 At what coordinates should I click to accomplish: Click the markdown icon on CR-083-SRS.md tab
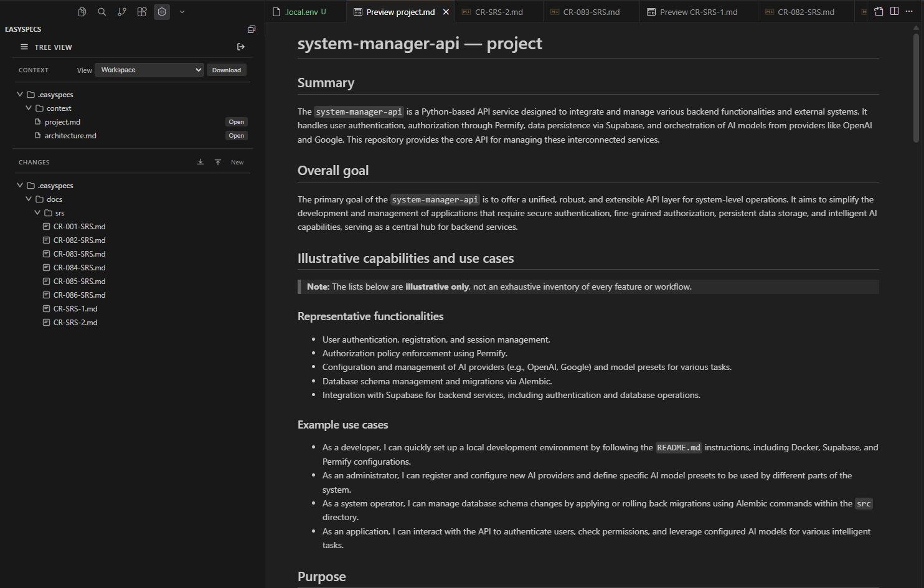pyautogui.click(x=555, y=12)
